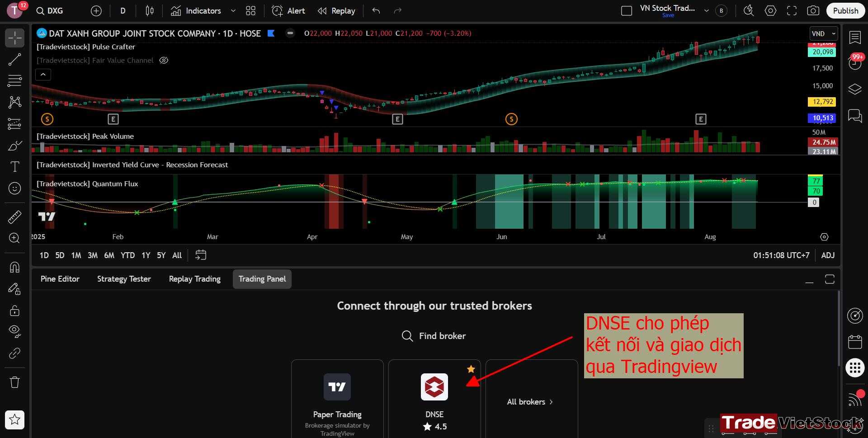Switch to the Strategy Tester tab
868x438 pixels.
click(x=124, y=279)
